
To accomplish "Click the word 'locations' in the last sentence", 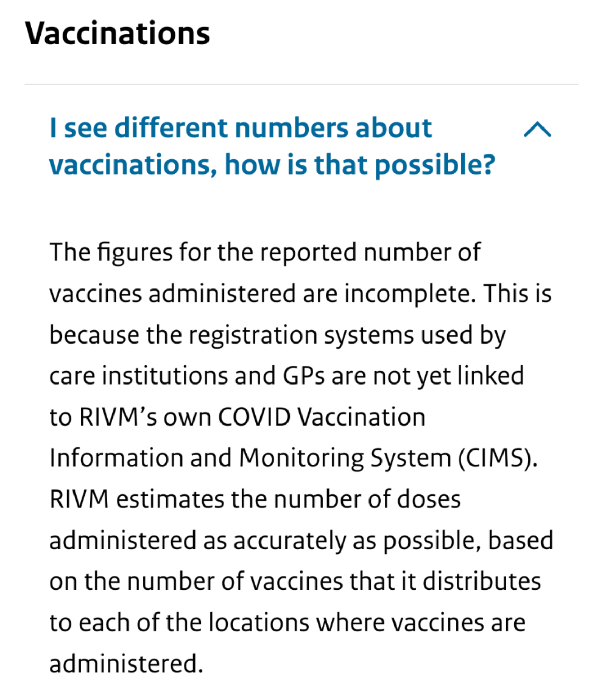I will [x=259, y=622].
